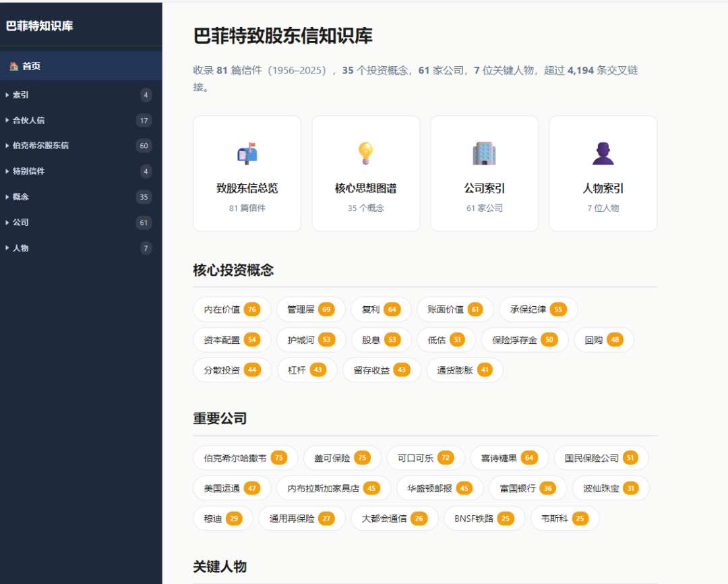
Task: Click the 股息 concept tag
Action: pos(381,340)
